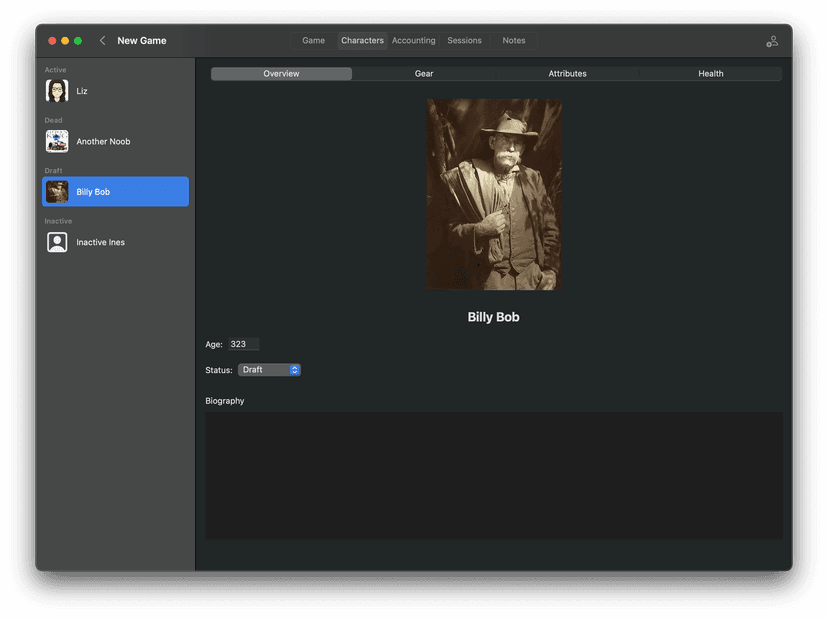
Task: Select Another Noob in the sidebar
Action: coord(115,142)
